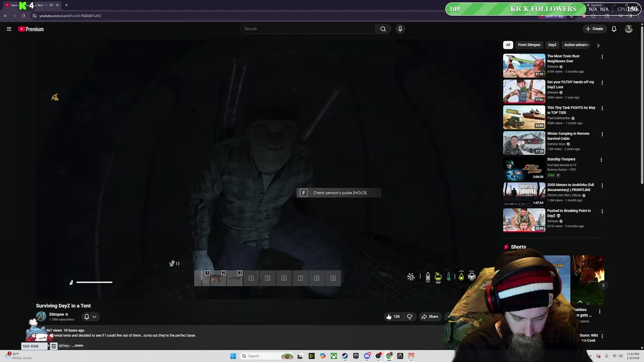
Task: Select the From Stimpee chip
Action: [x=529, y=45]
